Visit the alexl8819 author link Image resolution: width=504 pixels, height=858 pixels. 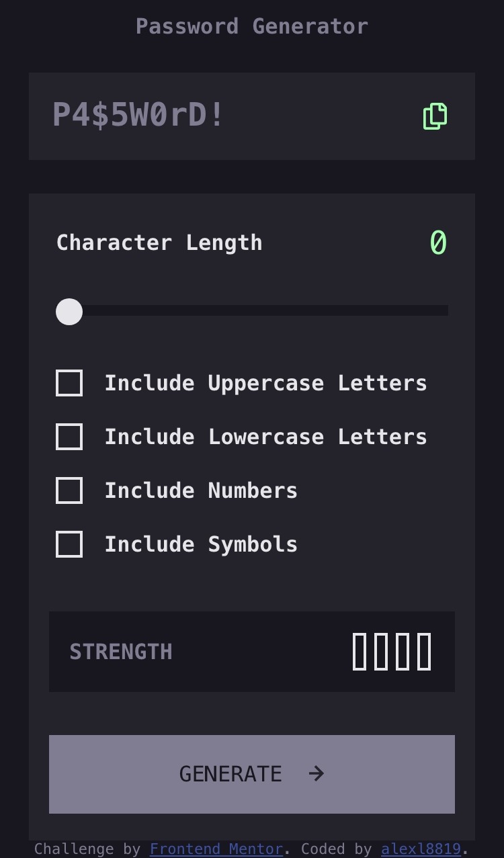coord(421,849)
